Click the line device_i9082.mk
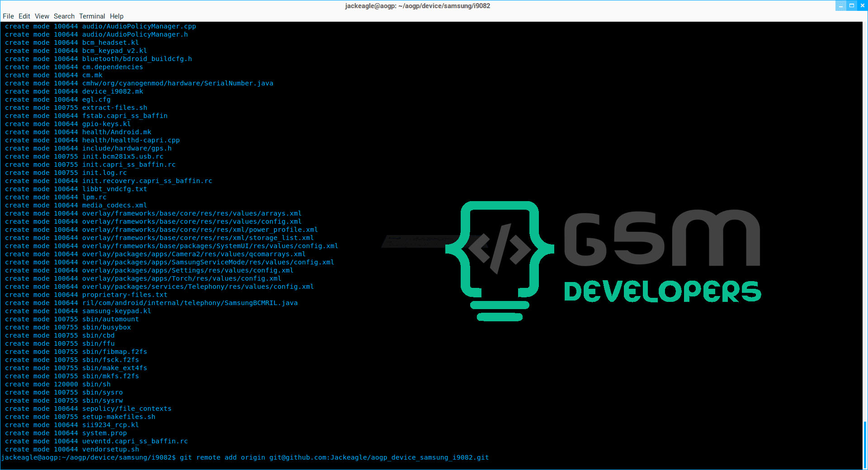Image resolution: width=868 pixels, height=470 pixels. 74,92
